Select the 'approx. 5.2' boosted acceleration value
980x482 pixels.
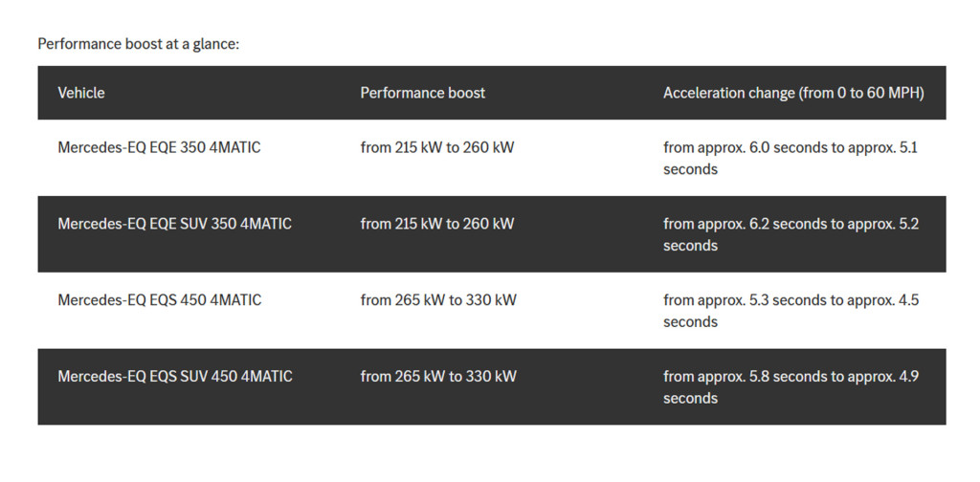(x=887, y=224)
